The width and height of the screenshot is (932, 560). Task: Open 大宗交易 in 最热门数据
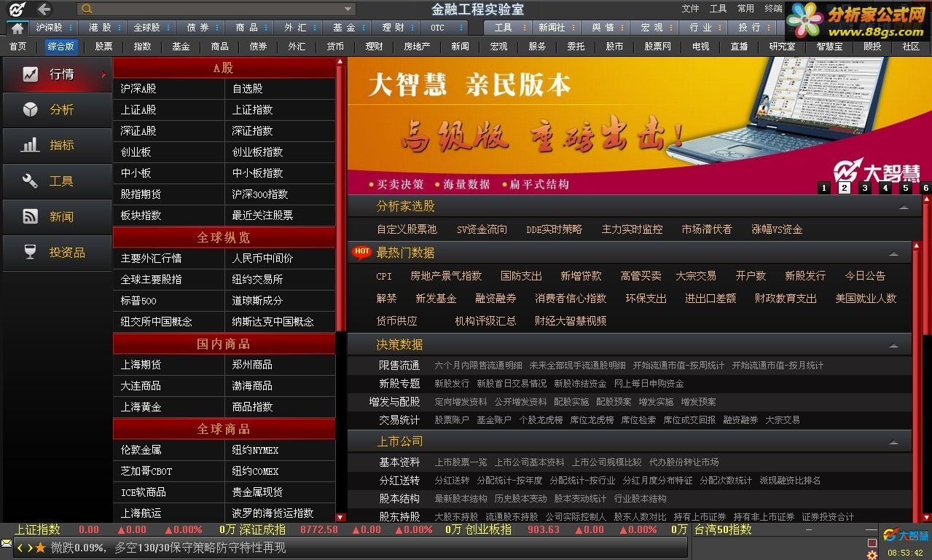point(696,276)
